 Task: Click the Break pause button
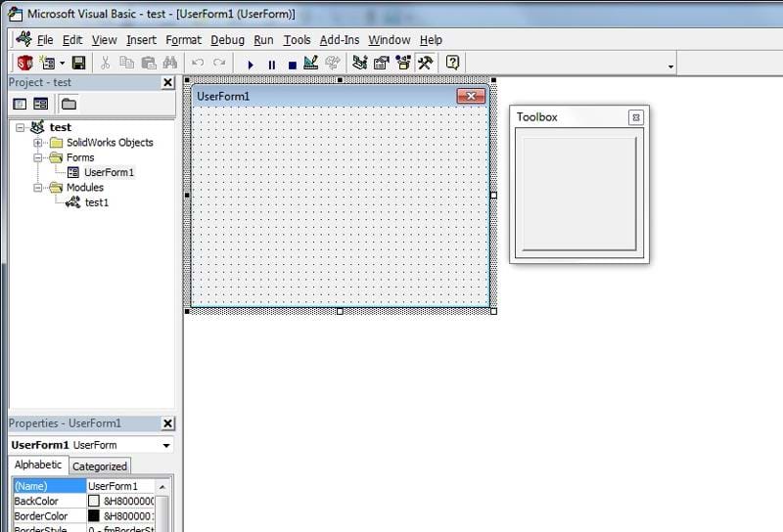point(272,65)
